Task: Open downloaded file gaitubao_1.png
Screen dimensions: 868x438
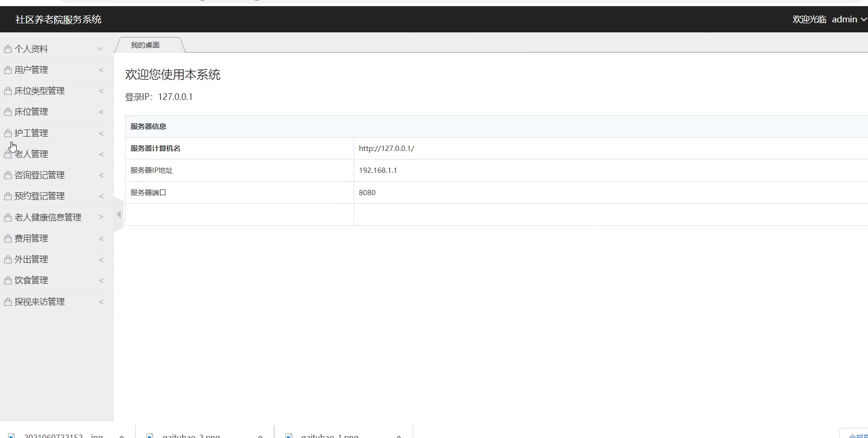Action: [x=329, y=435]
